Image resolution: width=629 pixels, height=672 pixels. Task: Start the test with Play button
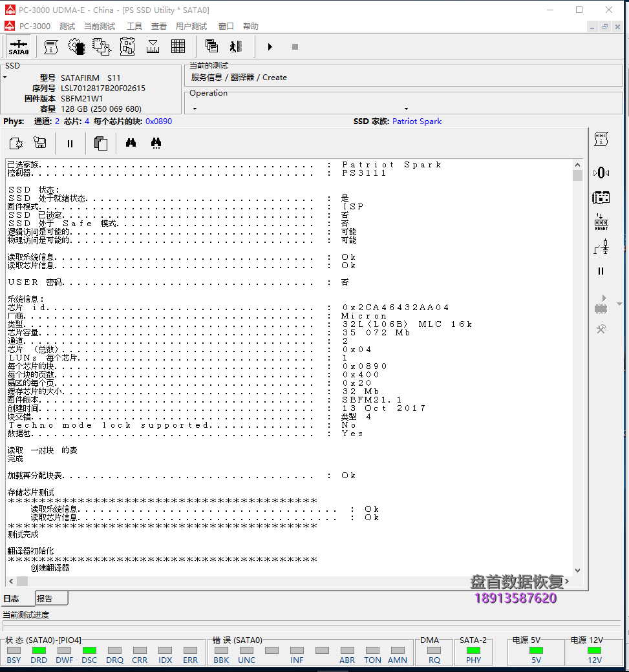coord(270,47)
